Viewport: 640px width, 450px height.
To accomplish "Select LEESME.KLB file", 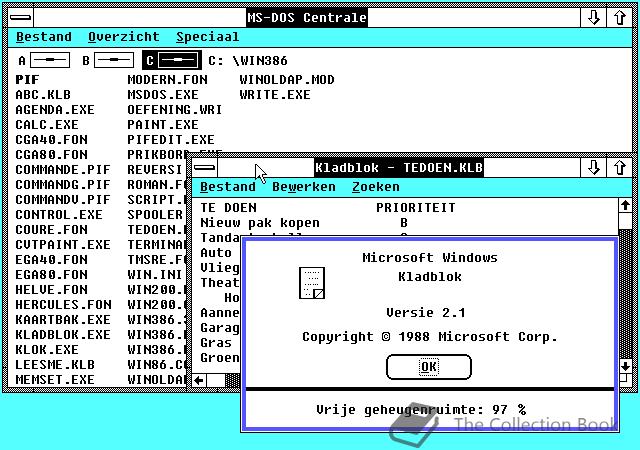I will tap(55, 365).
